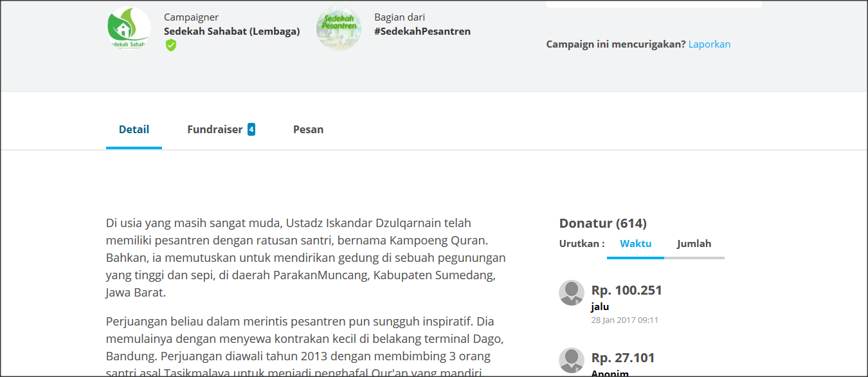Sort donors by Waktu
Image resolution: width=868 pixels, height=377 pixels.
[x=635, y=244]
